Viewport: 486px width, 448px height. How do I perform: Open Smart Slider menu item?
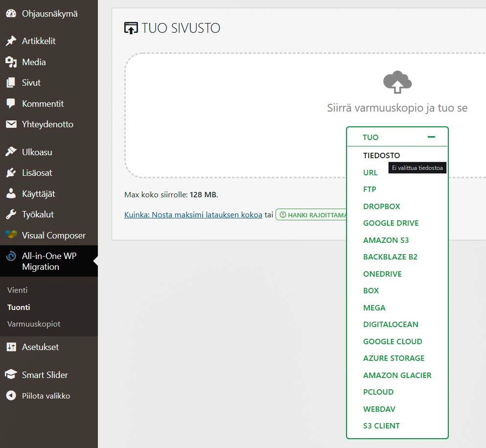pyautogui.click(x=49, y=375)
